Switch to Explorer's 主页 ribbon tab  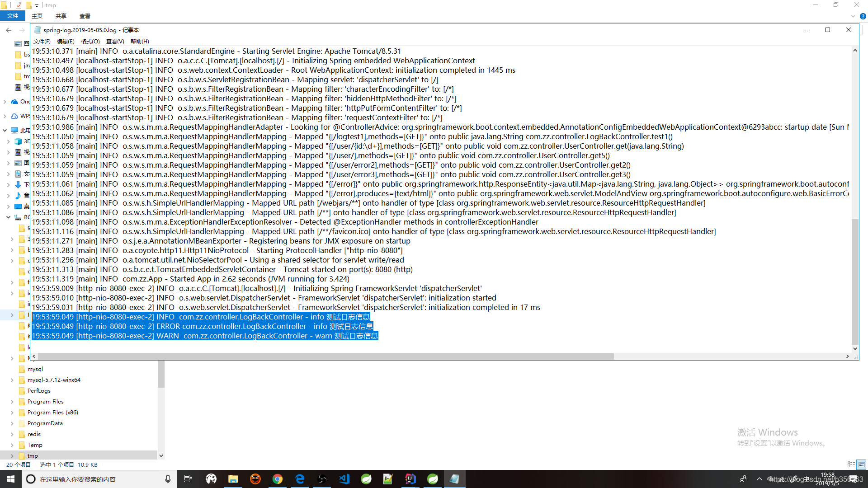37,16
